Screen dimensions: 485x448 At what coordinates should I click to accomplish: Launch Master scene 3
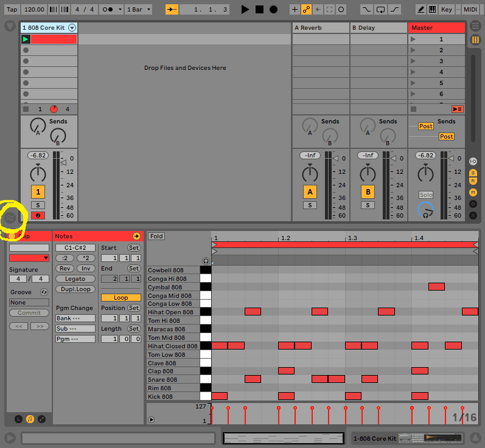point(413,61)
